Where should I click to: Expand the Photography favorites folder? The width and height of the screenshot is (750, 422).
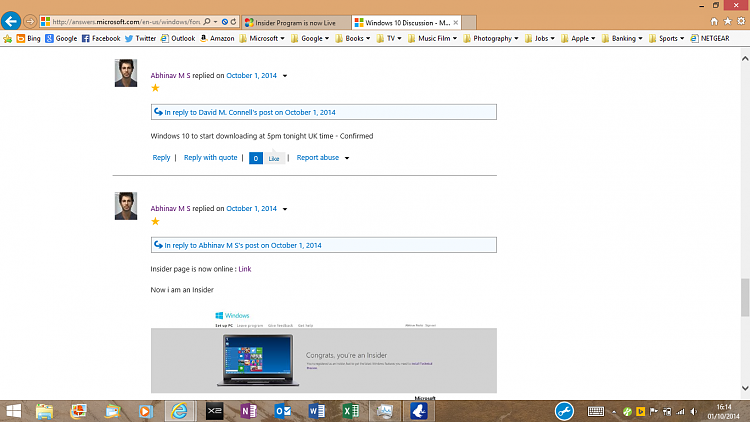click(491, 38)
